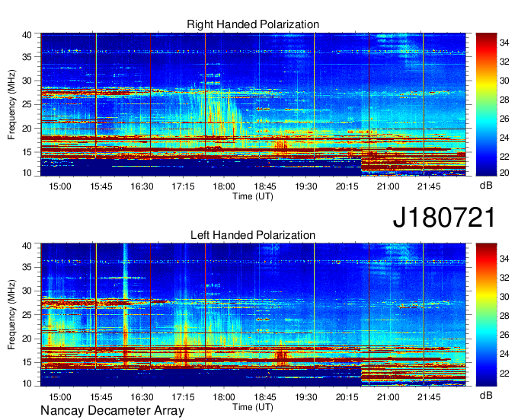Click the 30 MHz tick of Left Handed plot
Screen dimensions: 518x420
point(27,291)
